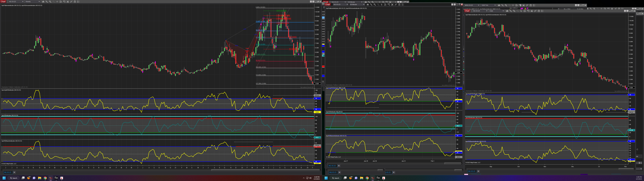
Task: Toggle Chart Trader icon in Weekly chart toolbar
Action: 64,2
